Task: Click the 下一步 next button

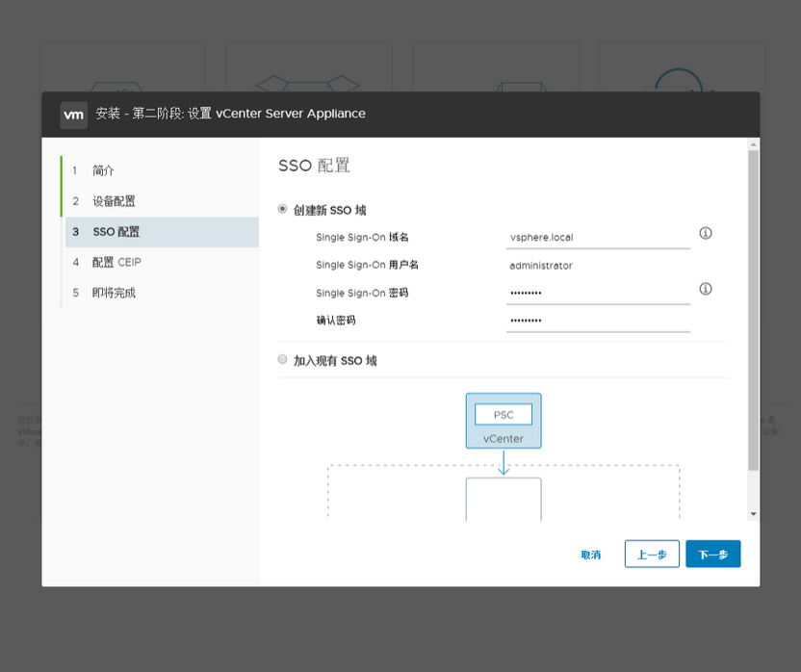Action: pyautogui.click(x=713, y=554)
